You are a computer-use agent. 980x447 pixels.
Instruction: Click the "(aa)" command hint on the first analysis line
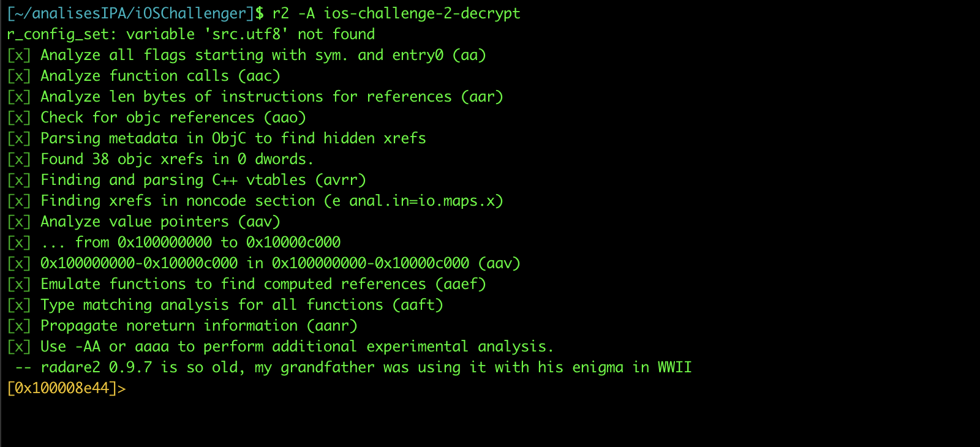469,55
